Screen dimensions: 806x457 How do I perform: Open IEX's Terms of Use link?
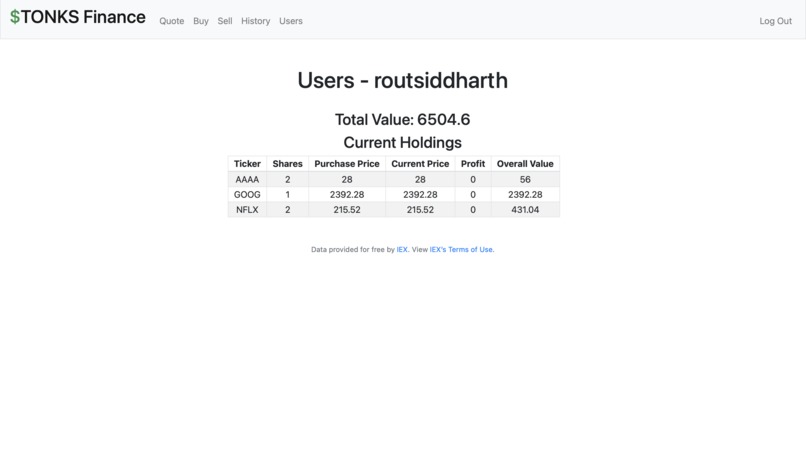tap(461, 249)
